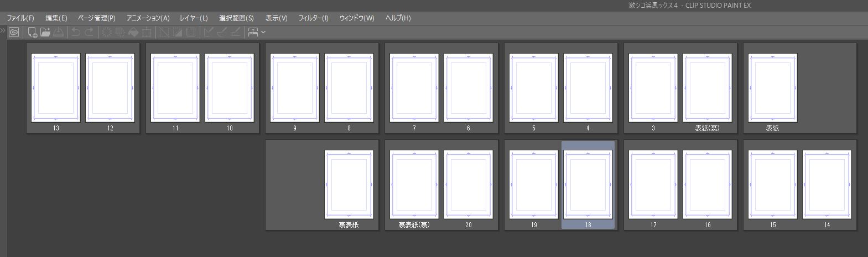Select the 裏表紙 page thumbnail

coord(349,185)
